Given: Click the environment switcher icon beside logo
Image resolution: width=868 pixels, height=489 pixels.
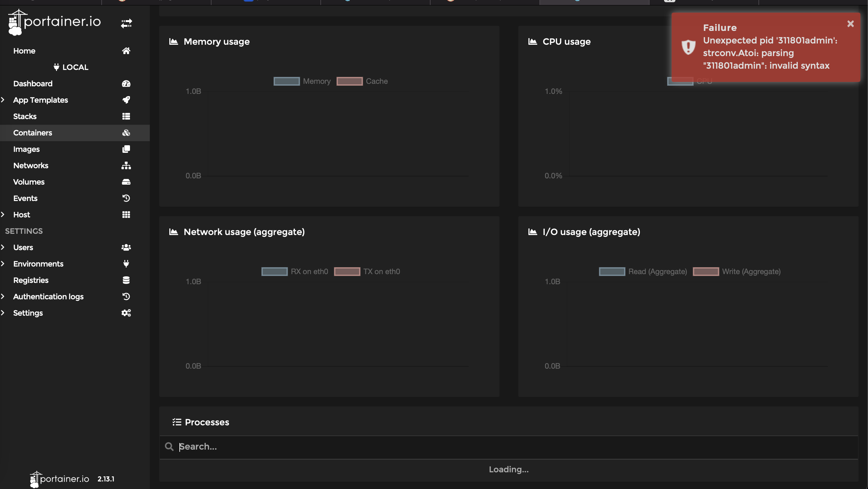Looking at the screenshot, I should click(x=127, y=23).
